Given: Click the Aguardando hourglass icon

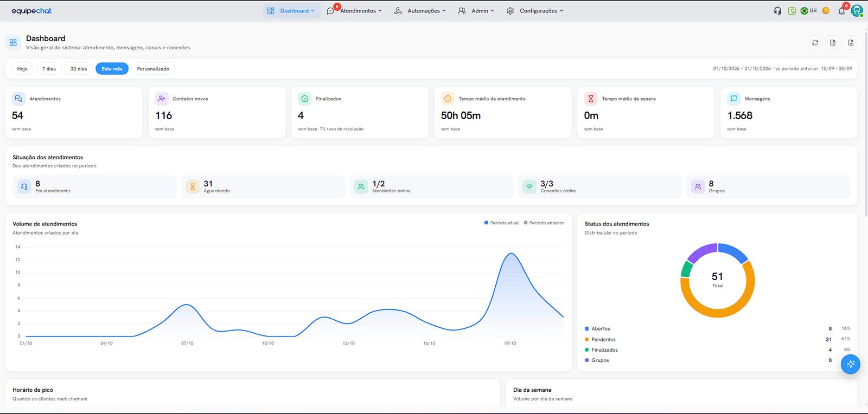Looking at the screenshot, I should click(193, 187).
